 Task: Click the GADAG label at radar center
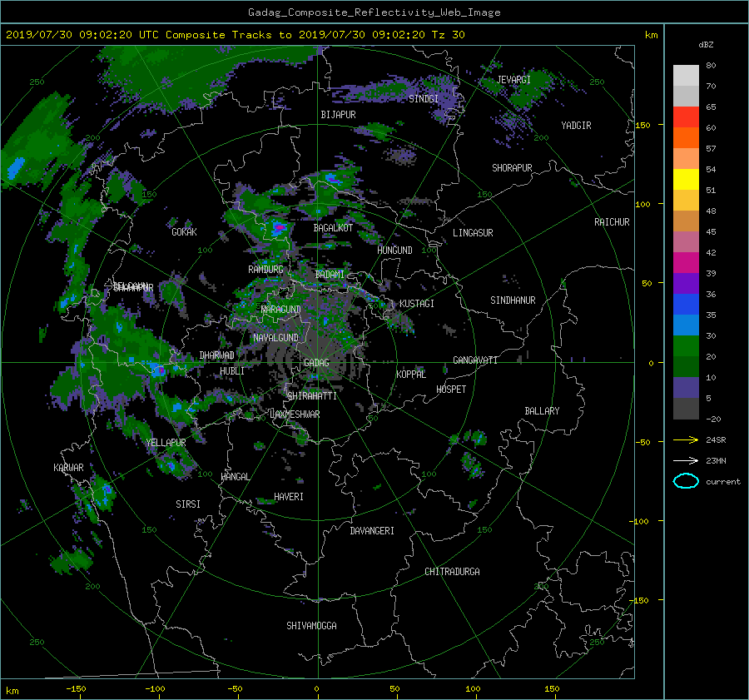coord(316,363)
